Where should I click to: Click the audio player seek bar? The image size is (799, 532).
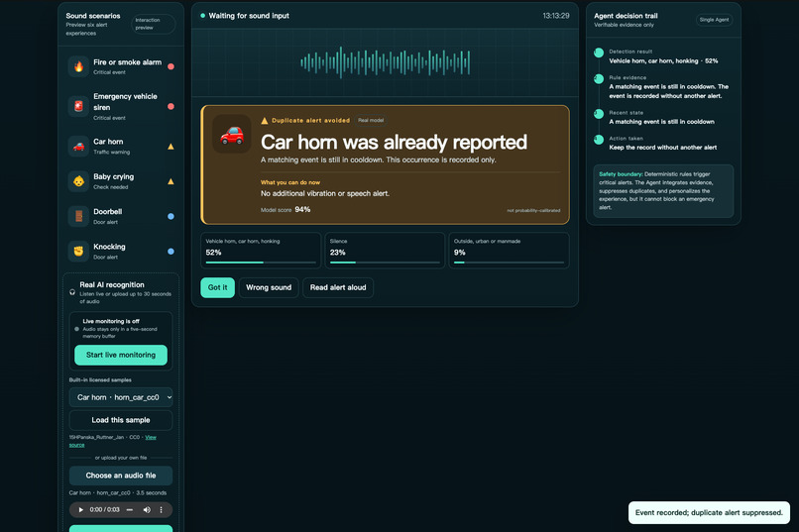pos(130,509)
